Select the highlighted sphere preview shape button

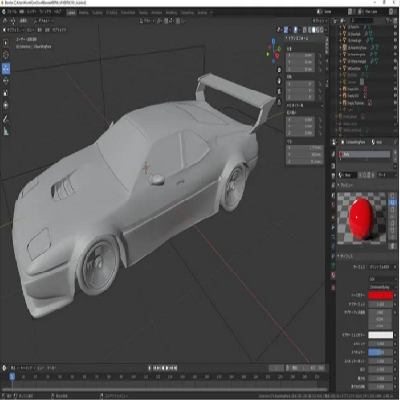click(392, 202)
